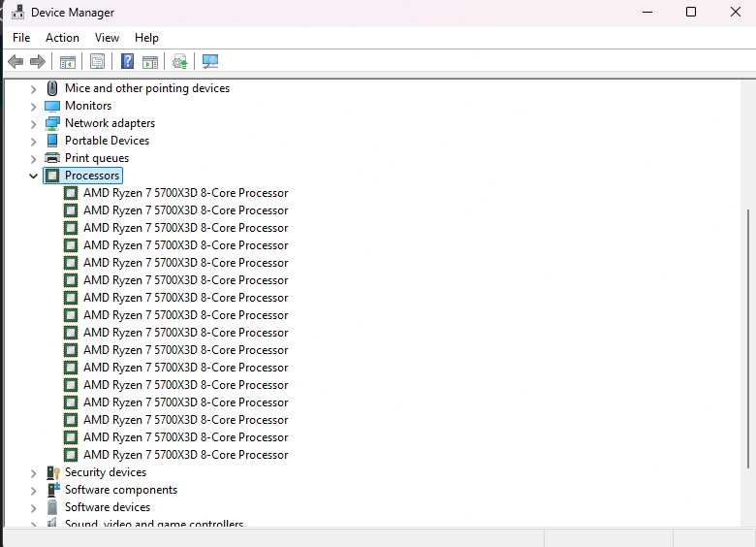Click the Security devices key icon
756x547 pixels.
point(52,472)
